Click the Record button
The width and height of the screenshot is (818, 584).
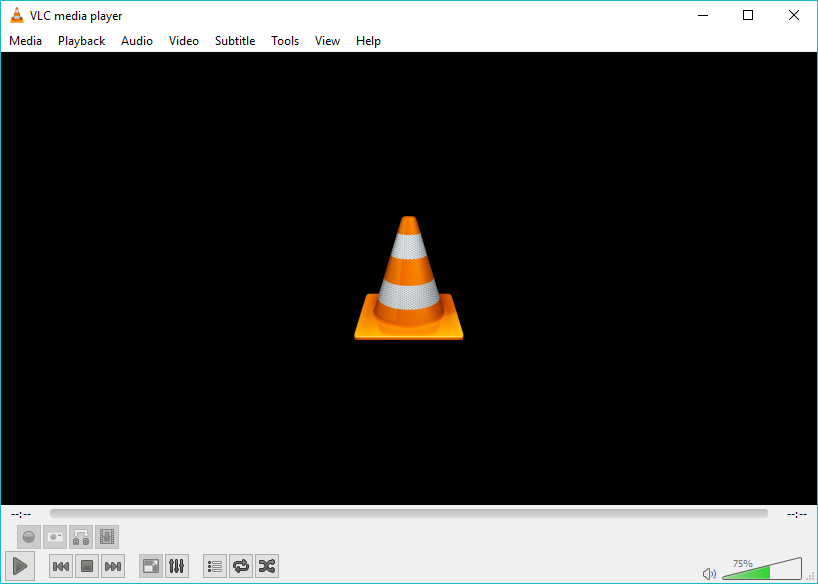(29, 537)
